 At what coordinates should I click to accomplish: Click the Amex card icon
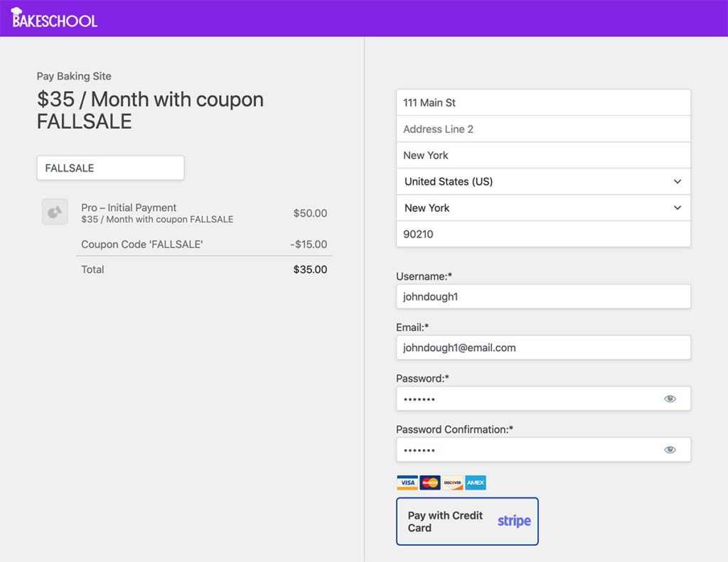[475, 483]
